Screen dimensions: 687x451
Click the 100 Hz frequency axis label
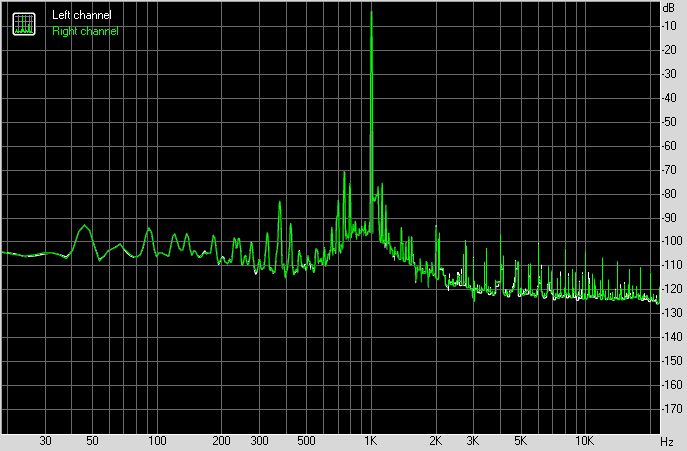point(157,440)
